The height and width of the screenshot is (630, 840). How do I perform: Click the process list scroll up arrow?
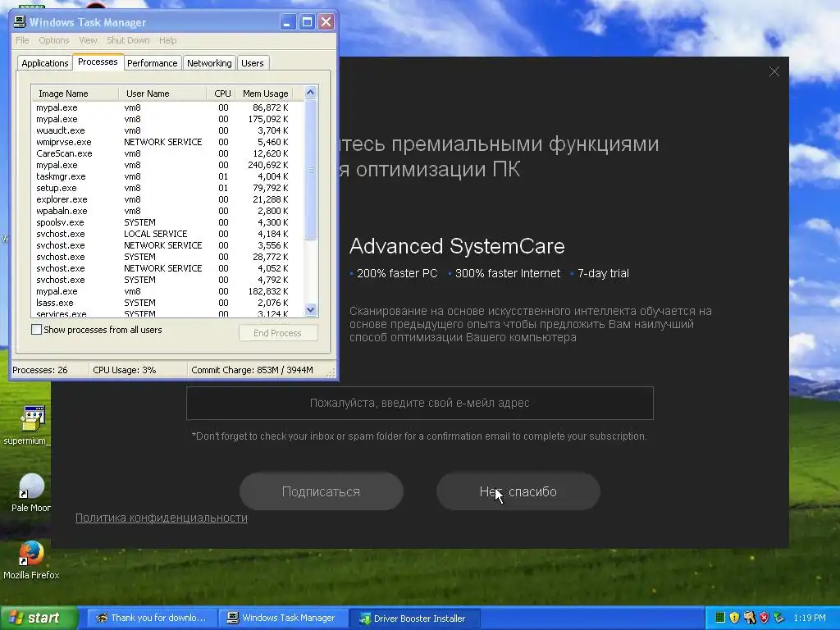pos(311,93)
